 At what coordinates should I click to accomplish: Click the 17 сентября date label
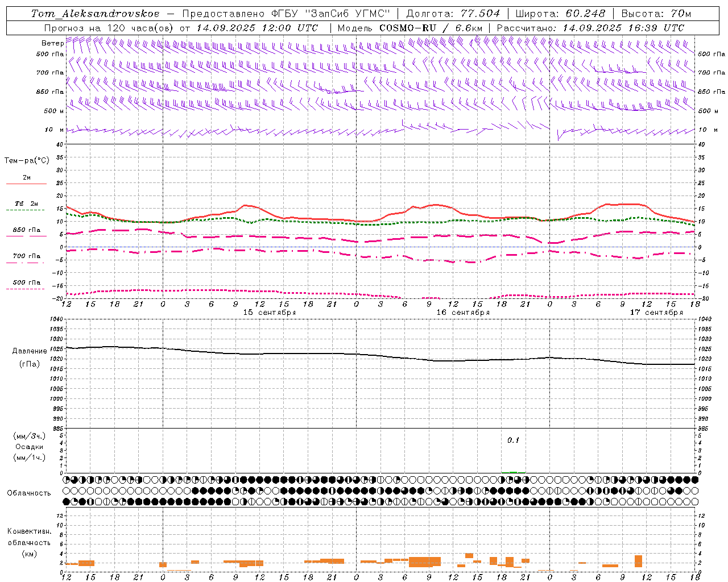[656, 312]
